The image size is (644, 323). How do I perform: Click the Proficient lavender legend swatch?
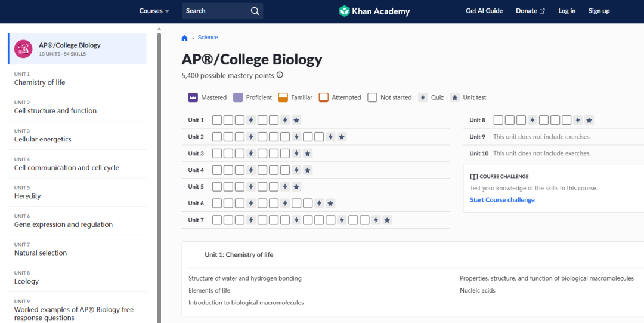point(238,97)
